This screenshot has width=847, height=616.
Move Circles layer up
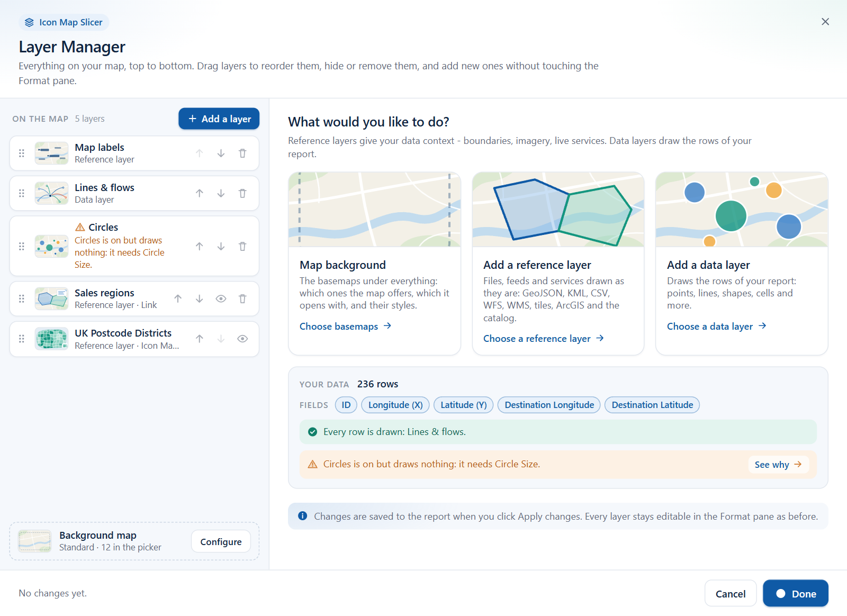[x=200, y=247]
